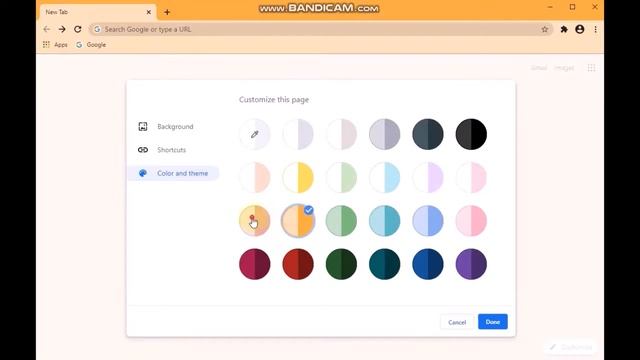The width and height of the screenshot is (640, 360).
Task: Bookmark this tab with the star icon
Action: coord(544,29)
